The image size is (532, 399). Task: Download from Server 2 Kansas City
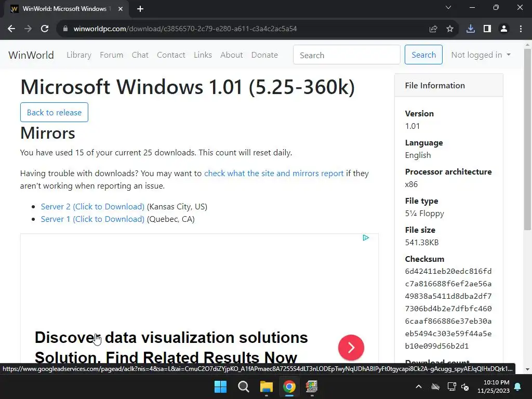[x=92, y=207]
